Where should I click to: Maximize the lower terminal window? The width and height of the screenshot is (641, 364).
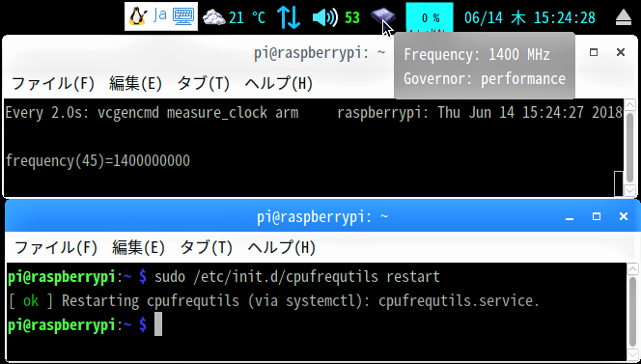point(597,216)
